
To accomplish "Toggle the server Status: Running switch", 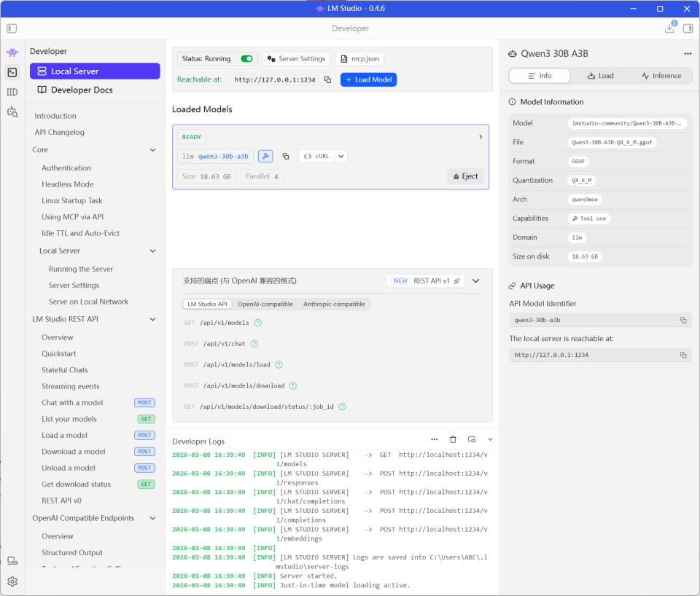I will 246,59.
